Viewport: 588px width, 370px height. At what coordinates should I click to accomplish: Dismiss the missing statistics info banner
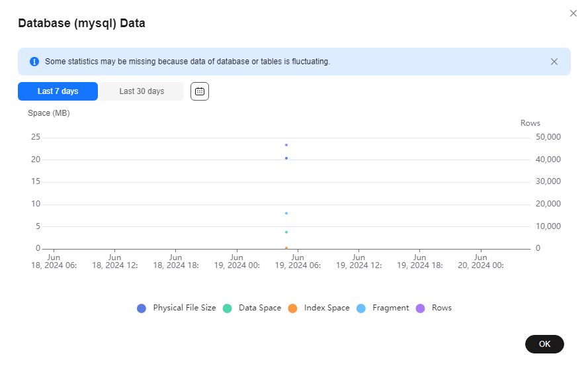(x=554, y=62)
